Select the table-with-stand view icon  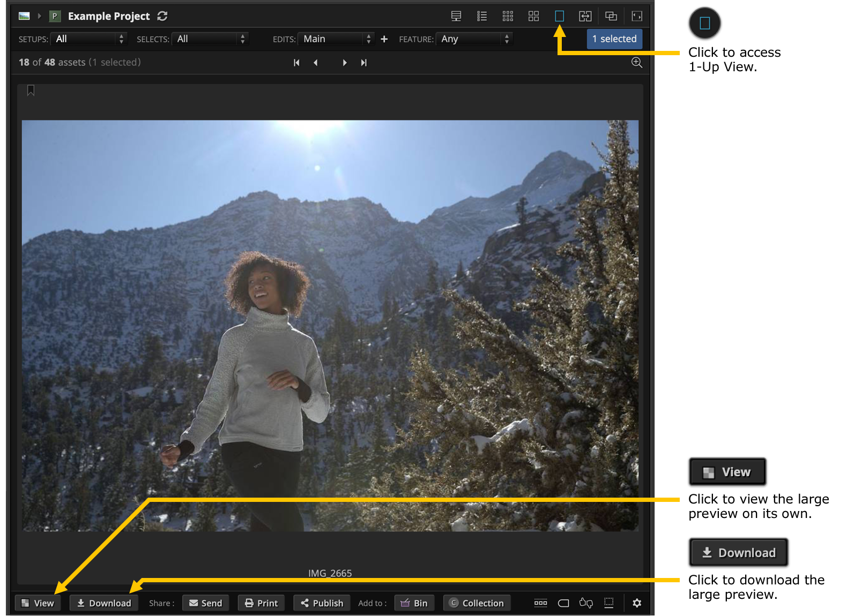[x=456, y=16]
